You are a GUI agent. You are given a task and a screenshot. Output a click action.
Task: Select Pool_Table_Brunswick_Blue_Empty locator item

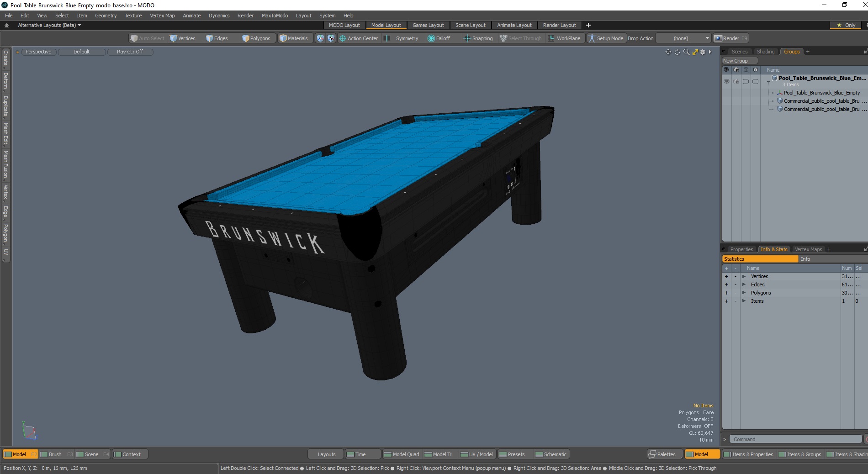pyautogui.click(x=821, y=93)
